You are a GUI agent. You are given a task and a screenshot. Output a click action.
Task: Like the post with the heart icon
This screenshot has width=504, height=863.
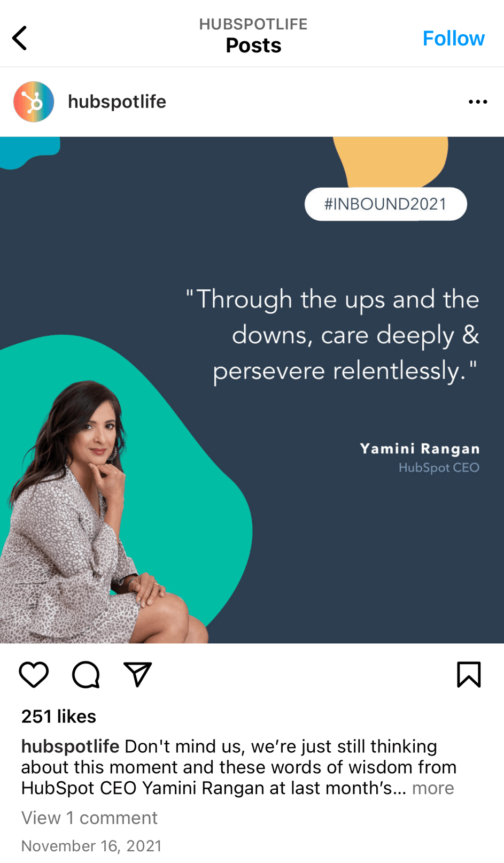34,674
